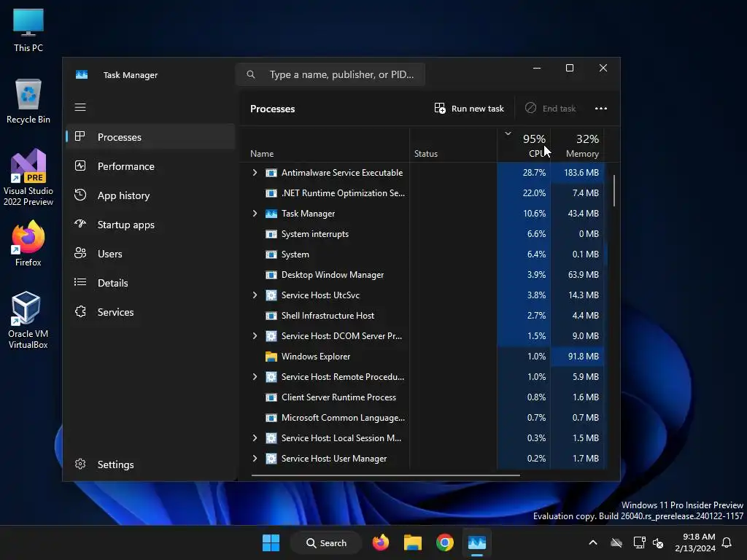Switch to the Services page
This screenshot has width=747, height=560.
pos(150,312)
